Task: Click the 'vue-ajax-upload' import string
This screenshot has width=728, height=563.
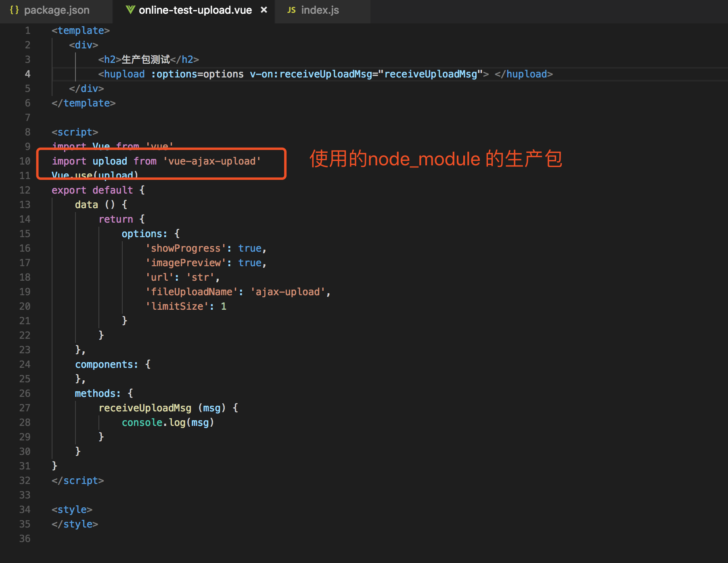Action: click(x=212, y=161)
